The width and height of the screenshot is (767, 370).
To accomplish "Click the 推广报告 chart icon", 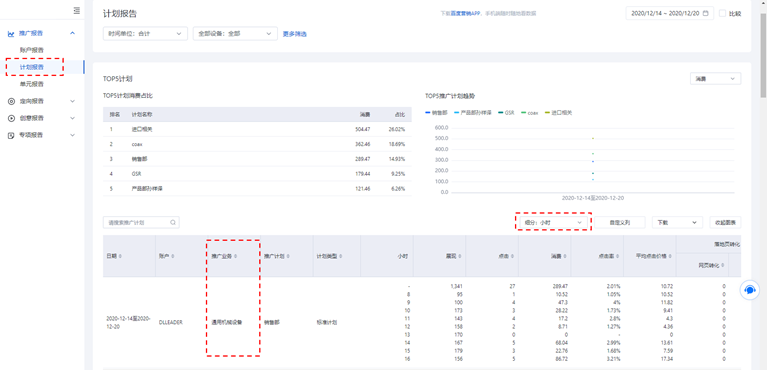I will pyautogui.click(x=11, y=34).
